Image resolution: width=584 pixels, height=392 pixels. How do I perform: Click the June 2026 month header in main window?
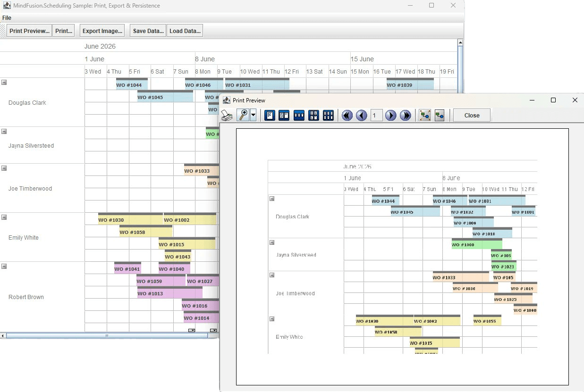pyautogui.click(x=100, y=46)
